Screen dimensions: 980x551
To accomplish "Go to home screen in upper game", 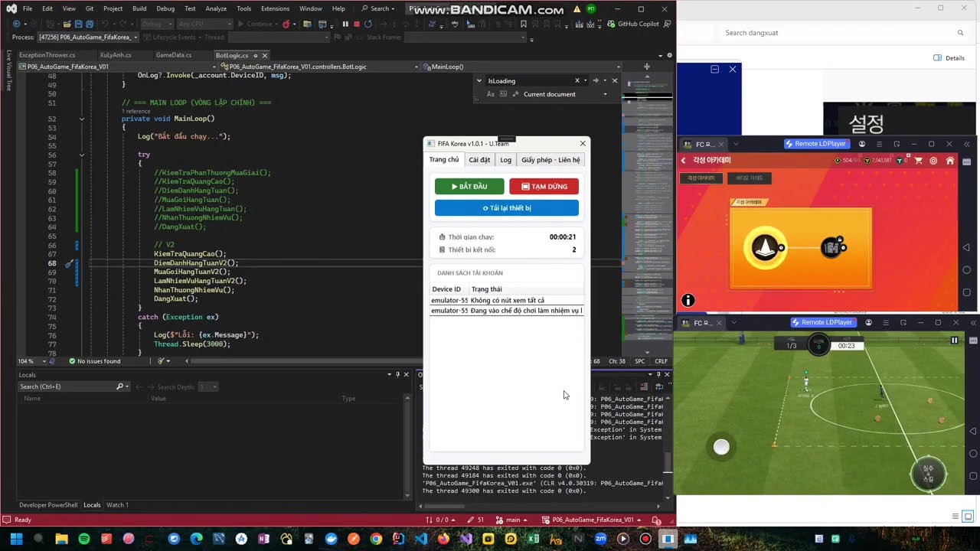I will coord(949,161).
